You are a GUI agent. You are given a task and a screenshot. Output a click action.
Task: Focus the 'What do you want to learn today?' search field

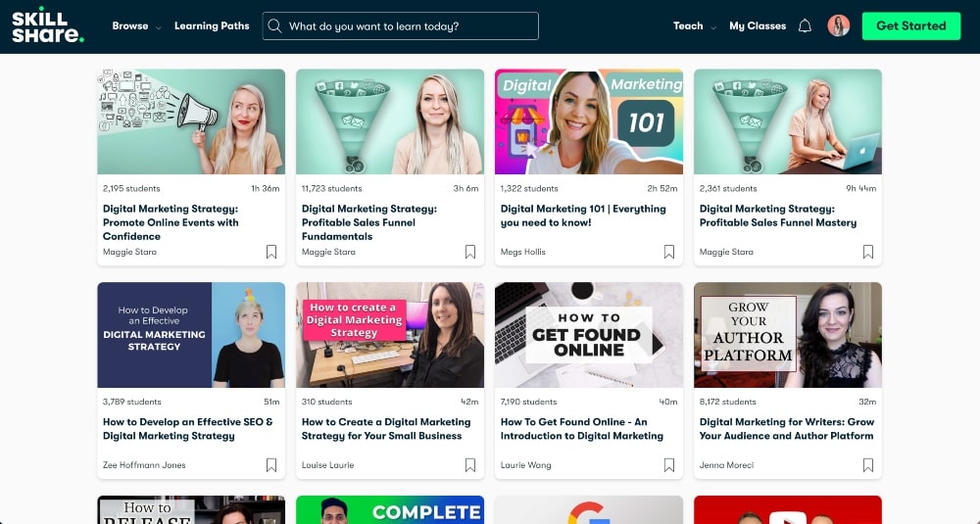401,26
